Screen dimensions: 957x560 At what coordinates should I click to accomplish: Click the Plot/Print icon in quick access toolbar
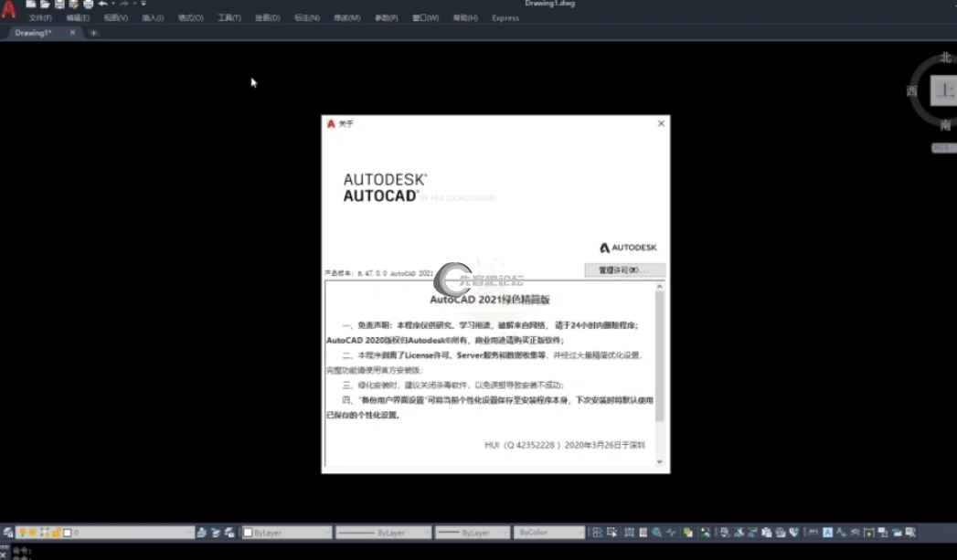click(89, 5)
